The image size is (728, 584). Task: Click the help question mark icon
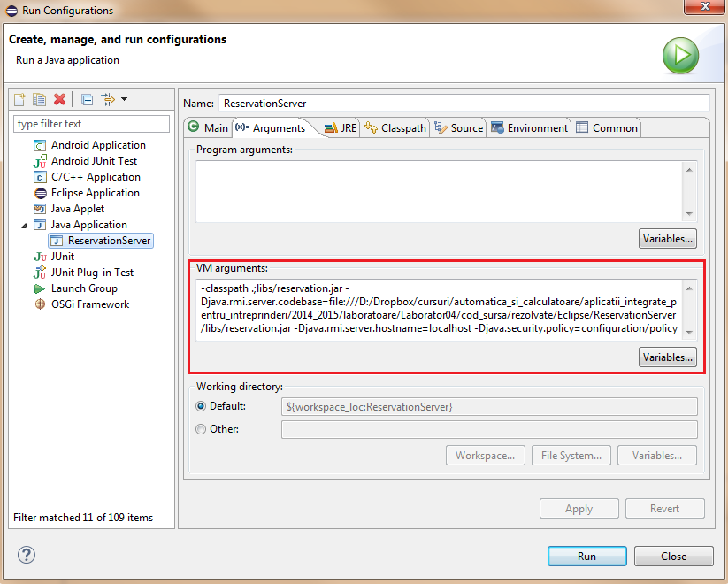pos(27,555)
